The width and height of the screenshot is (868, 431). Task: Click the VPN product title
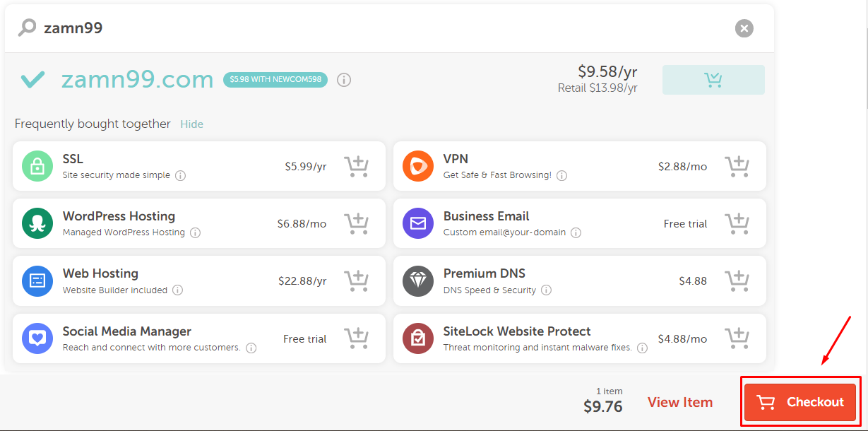tap(456, 159)
